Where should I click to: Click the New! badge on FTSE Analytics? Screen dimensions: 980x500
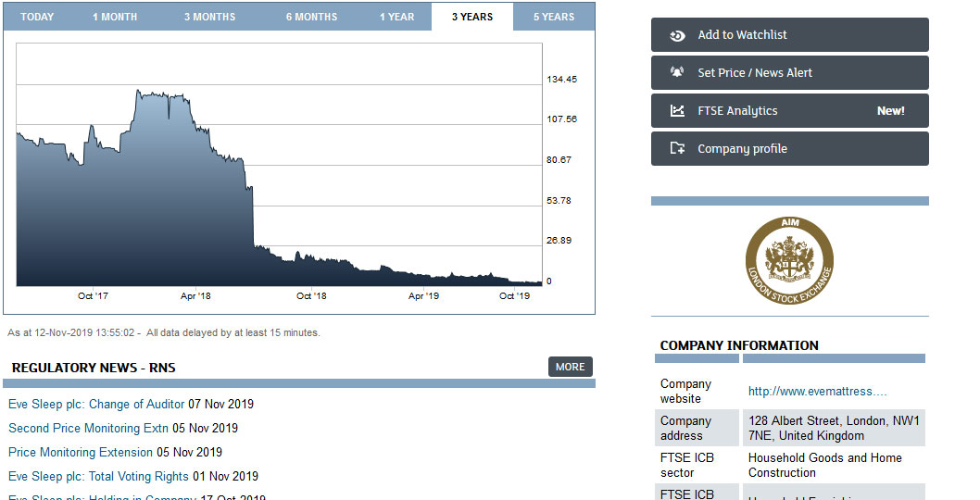pos(891,110)
